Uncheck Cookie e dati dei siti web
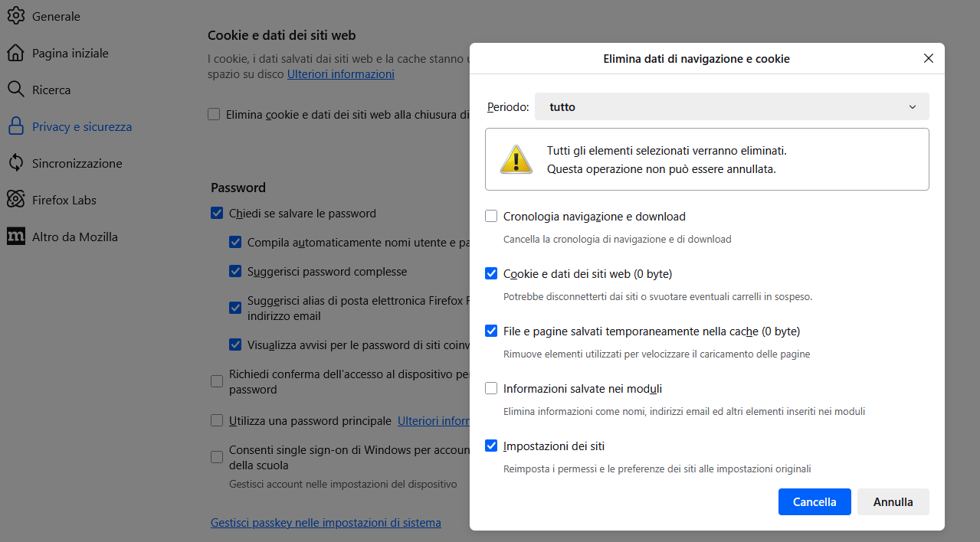Screen dimensions: 980x542 pos(491,273)
